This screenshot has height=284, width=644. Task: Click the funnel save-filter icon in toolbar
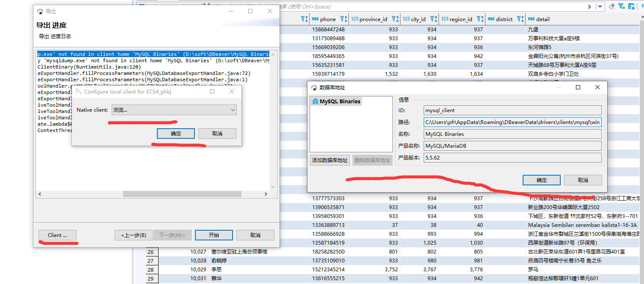[621, 6]
